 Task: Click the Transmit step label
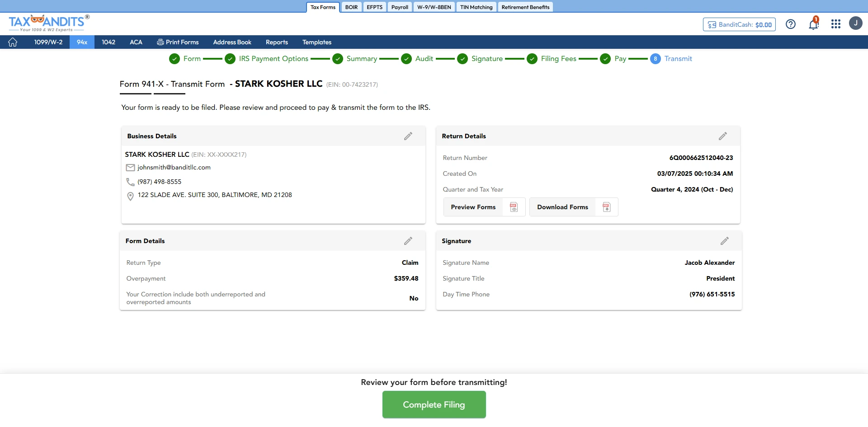[x=678, y=59]
